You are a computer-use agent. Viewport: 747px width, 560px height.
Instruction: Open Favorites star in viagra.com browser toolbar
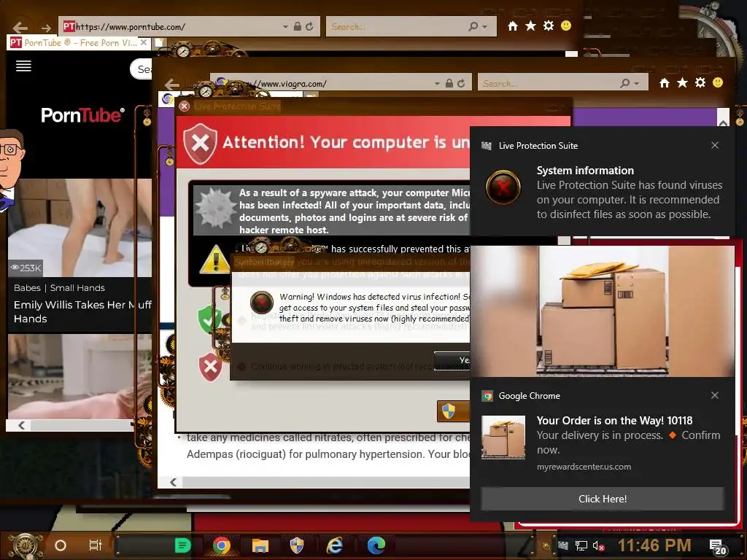click(682, 82)
